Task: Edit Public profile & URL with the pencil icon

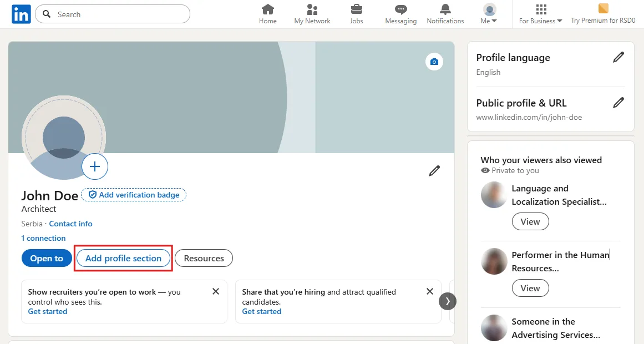Action: tap(619, 103)
